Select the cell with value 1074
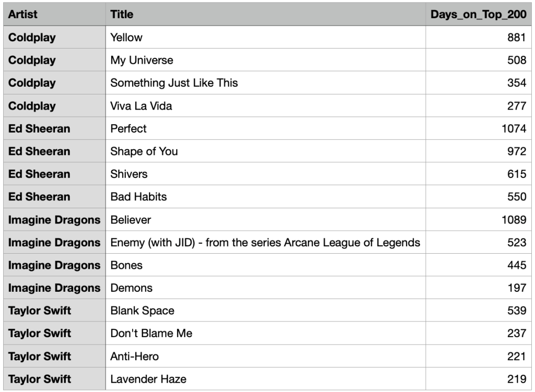This screenshot has height=392, width=535. pos(514,128)
